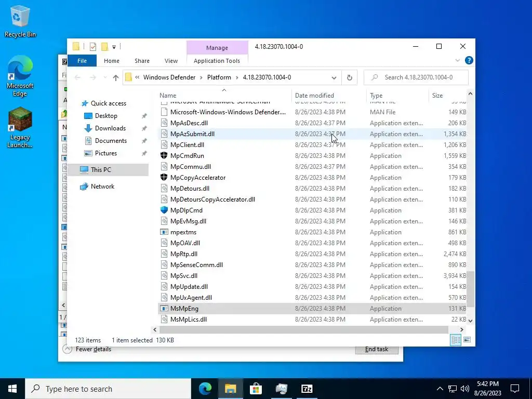Viewport: 532px width, 399px height.
Task: Open Platform breadcrumb folder dropdown arrow
Action: click(237, 78)
